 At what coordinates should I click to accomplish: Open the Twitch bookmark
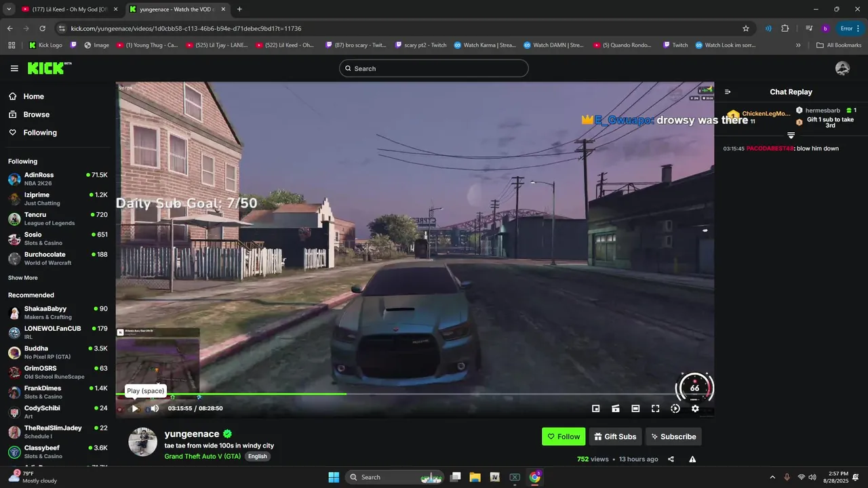(x=675, y=45)
